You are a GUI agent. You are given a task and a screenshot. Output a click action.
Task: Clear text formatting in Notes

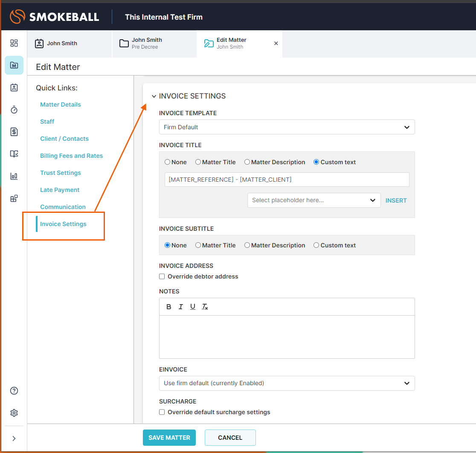[x=205, y=307]
